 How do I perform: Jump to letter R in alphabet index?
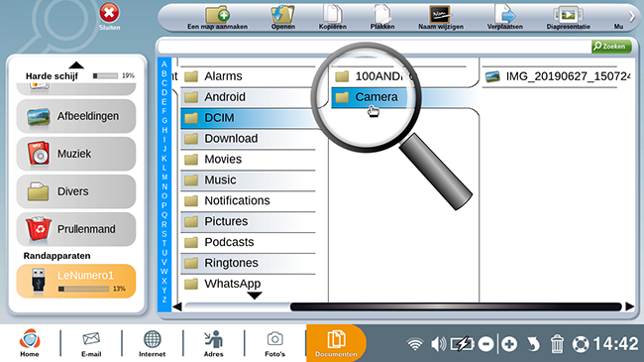(164, 224)
